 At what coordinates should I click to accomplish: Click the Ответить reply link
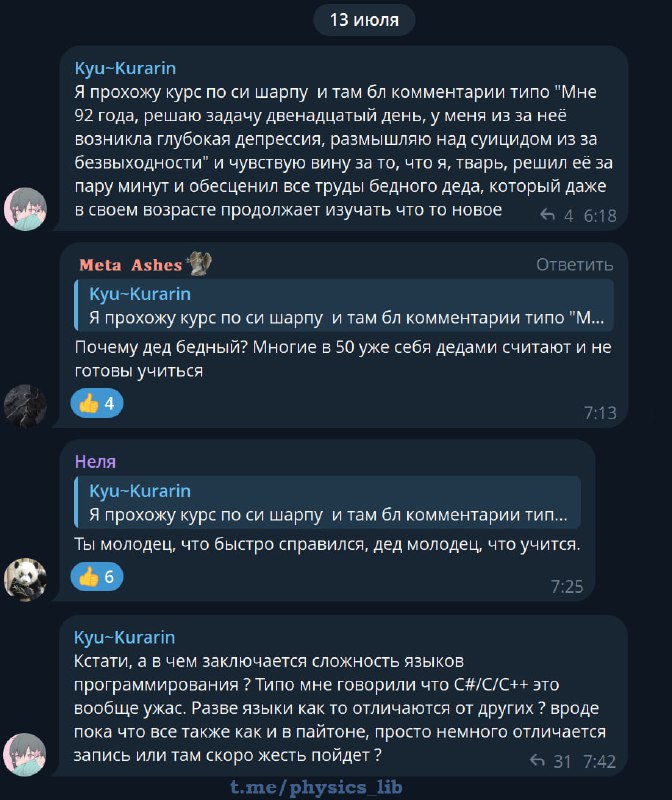pos(575,265)
